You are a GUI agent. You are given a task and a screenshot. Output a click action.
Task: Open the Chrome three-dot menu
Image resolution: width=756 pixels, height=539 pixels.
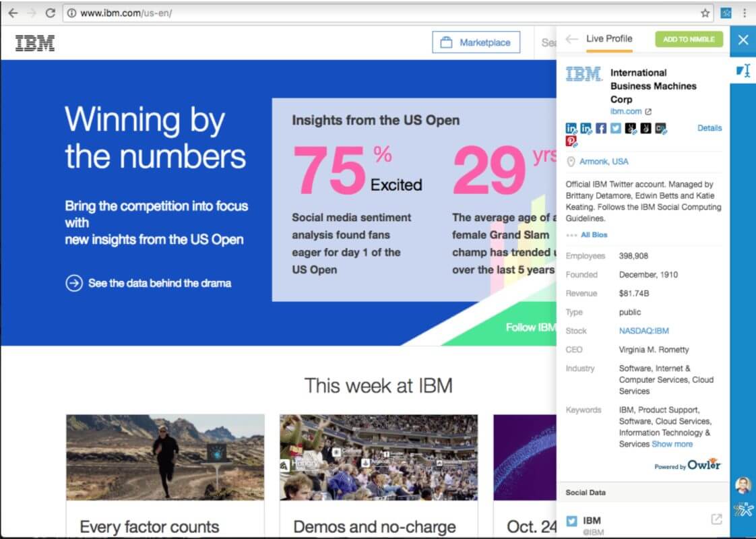745,13
